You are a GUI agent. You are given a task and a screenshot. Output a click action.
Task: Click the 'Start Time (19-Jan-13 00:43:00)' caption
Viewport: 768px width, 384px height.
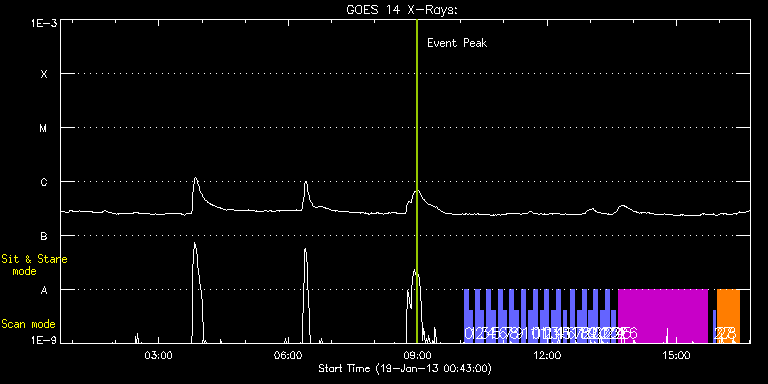[405, 368]
